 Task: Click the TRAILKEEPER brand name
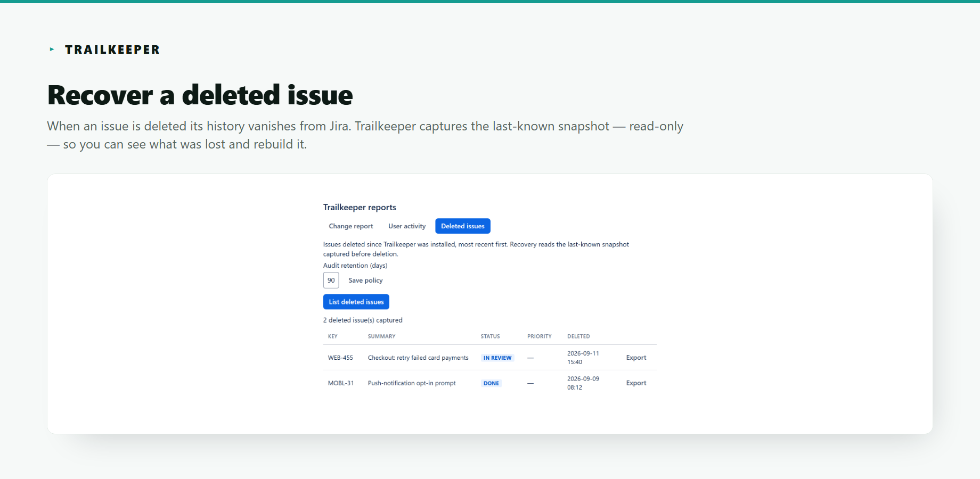tap(112, 49)
